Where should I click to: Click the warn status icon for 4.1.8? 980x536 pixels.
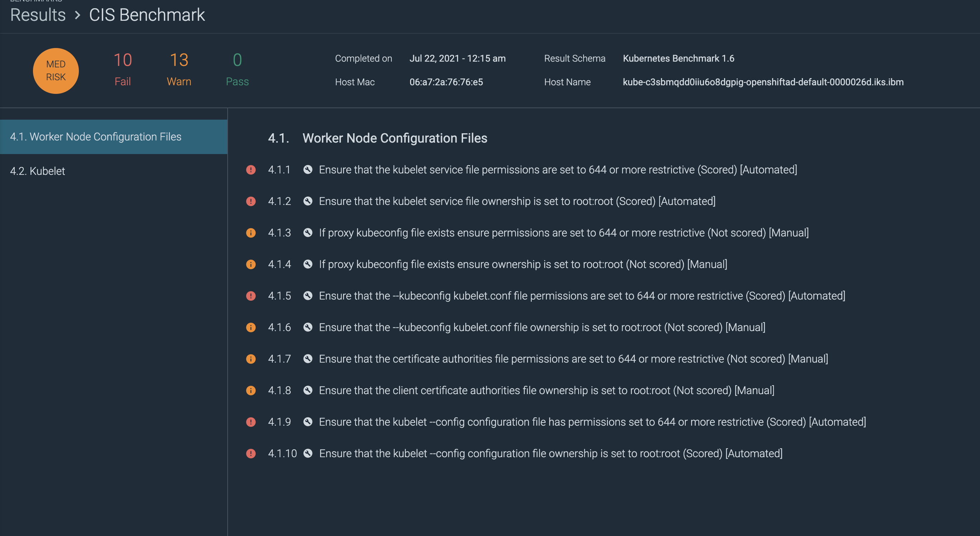point(251,391)
